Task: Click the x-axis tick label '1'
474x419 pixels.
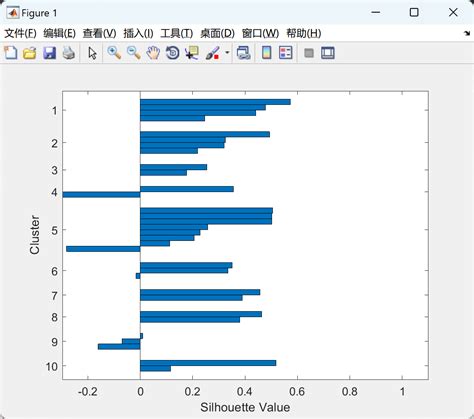Action: pos(403,391)
